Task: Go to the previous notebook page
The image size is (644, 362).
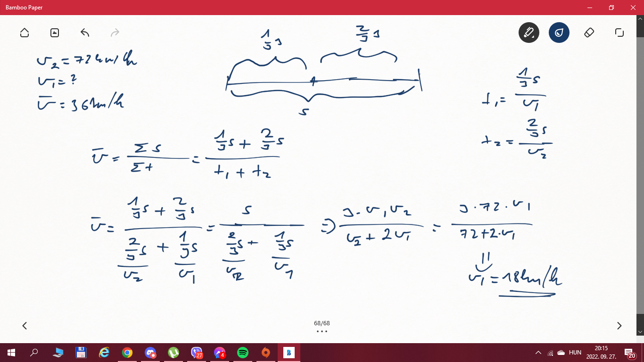Action: click(x=25, y=326)
